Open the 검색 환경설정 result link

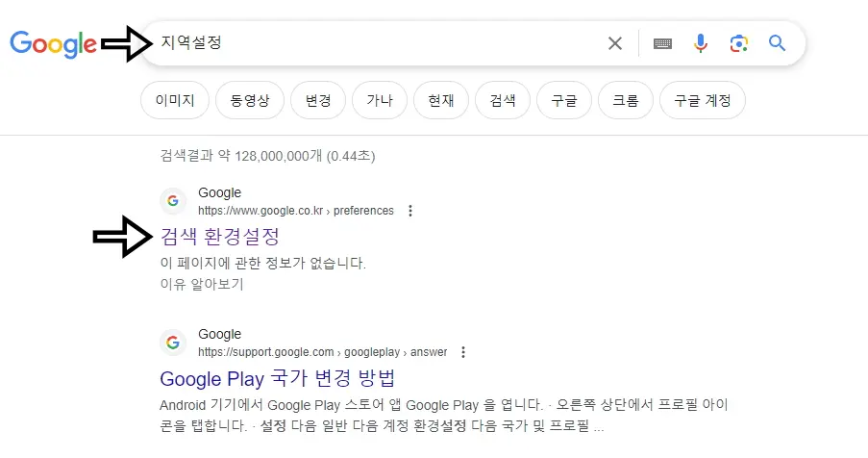pos(219,236)
